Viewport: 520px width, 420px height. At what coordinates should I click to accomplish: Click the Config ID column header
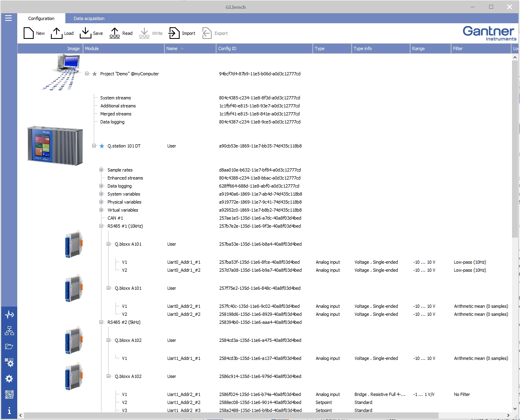pos(227,48)
